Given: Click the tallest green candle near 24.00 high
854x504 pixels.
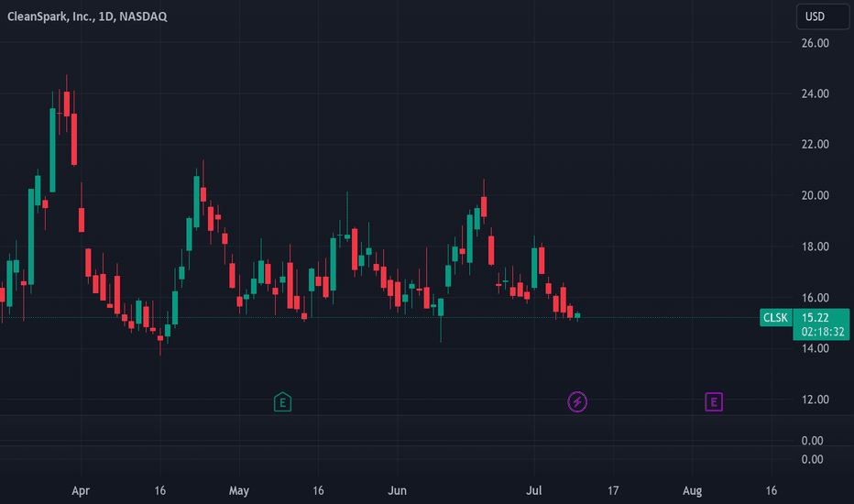Looking at the screenshot, I should click(x=53, y=150).
